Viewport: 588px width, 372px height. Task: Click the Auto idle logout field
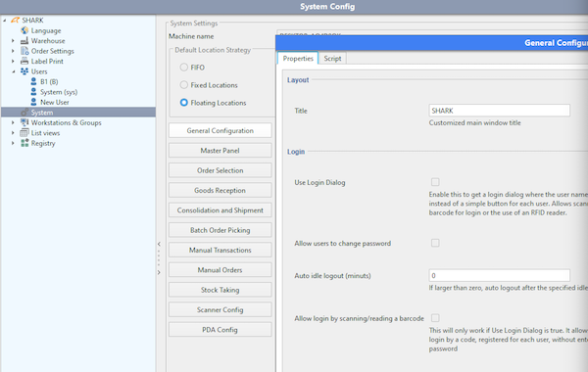(499, 275)
